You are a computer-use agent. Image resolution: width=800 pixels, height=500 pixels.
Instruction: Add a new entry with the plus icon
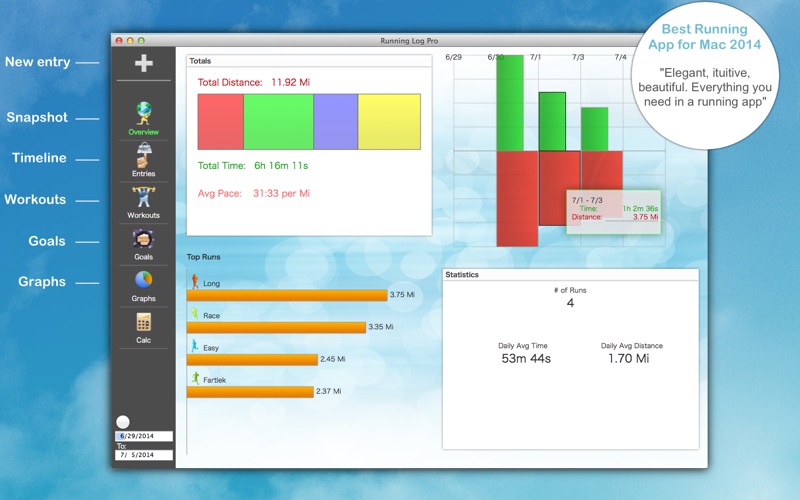(x=143, y=63)
